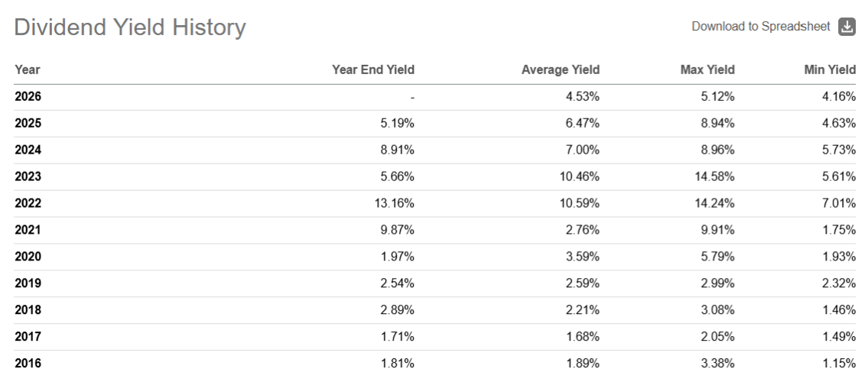
Task: Click the 2019 year row label
Action: [28, 284]
